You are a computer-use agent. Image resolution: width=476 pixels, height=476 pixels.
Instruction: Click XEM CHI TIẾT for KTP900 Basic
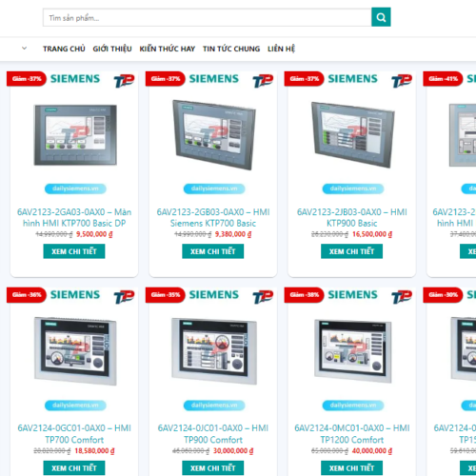pyautogui.click(x=351, y=251)
